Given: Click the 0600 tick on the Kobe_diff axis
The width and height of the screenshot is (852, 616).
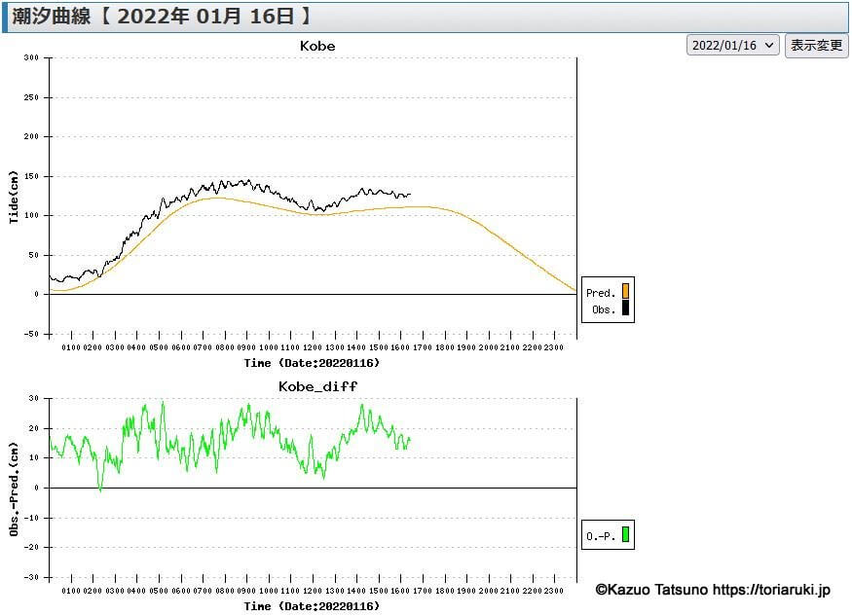Looking at the screenshot, I should pos(181,591).
